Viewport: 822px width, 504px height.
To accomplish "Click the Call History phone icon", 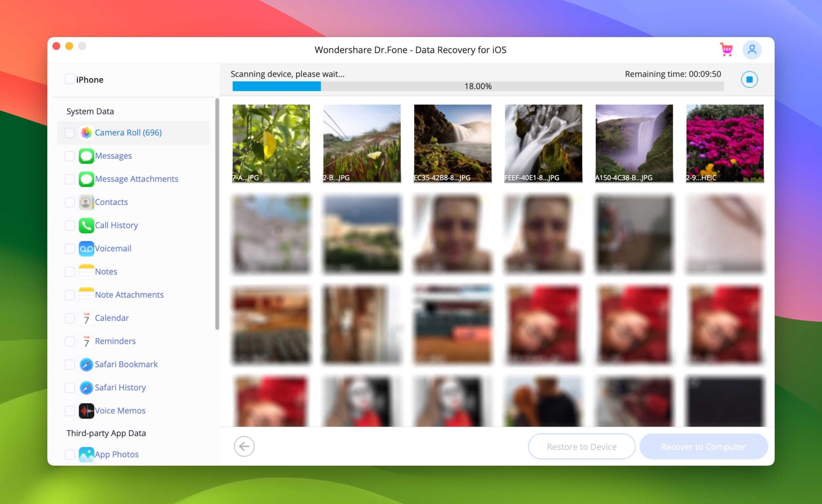I will pos(86,225).
